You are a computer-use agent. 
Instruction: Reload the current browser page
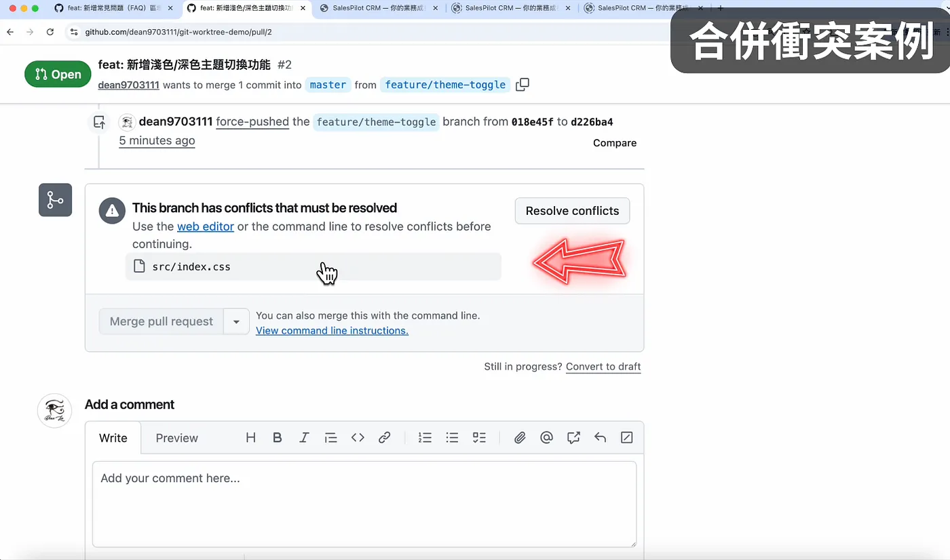click(x=50, y=32)
